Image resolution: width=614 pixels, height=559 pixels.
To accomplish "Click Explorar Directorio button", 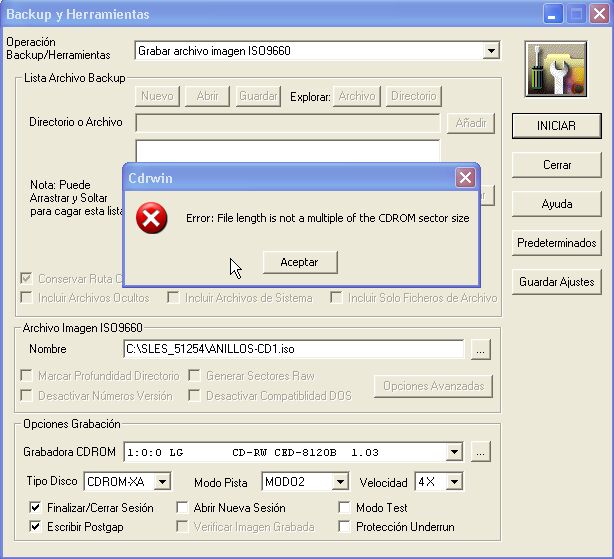I will click(414, 96).
